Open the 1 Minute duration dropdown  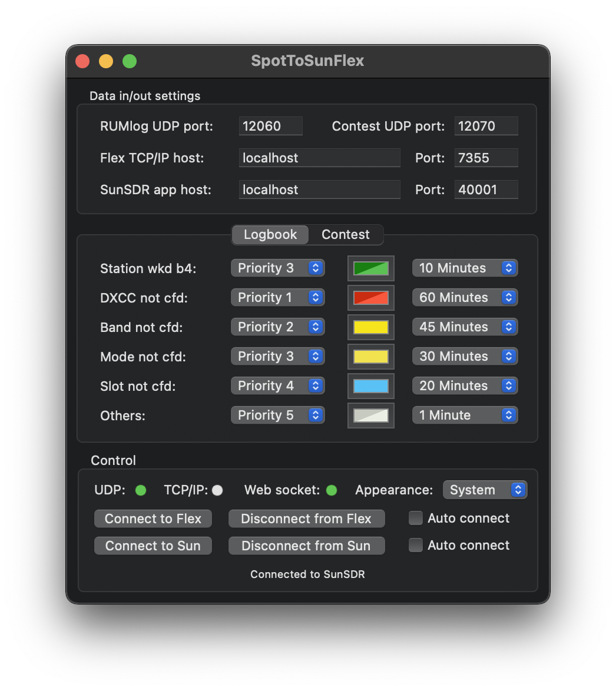tap(465, 415)
